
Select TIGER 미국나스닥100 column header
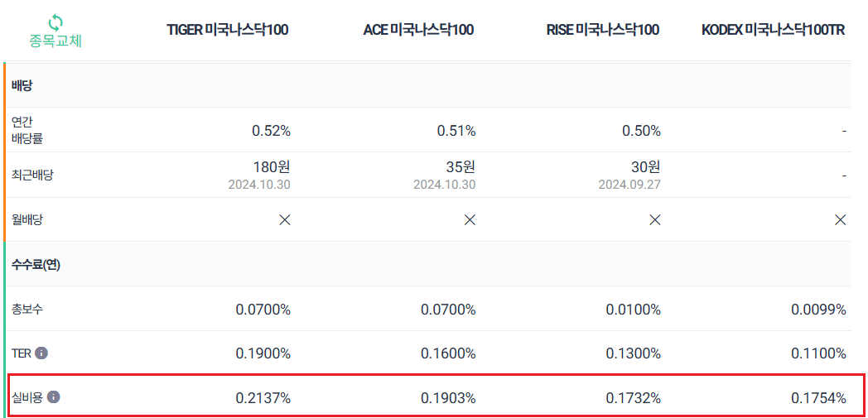tap(228, 30)
